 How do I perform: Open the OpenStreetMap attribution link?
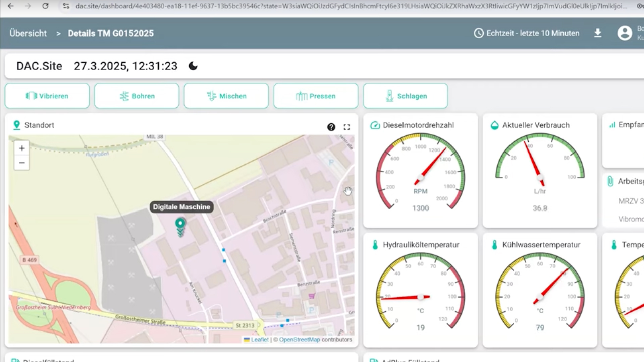tap(300, 340)
